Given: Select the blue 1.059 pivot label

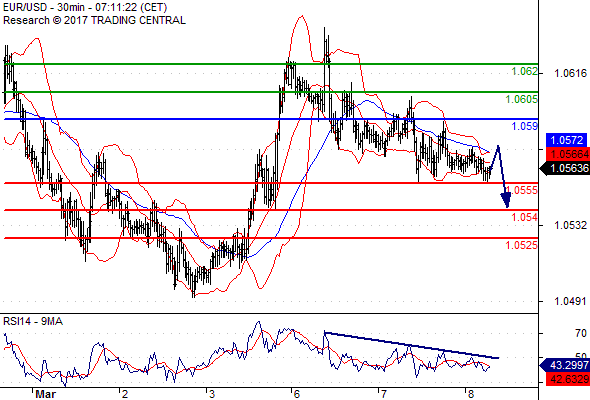Looking at the screenshot, I should [525, 126].
